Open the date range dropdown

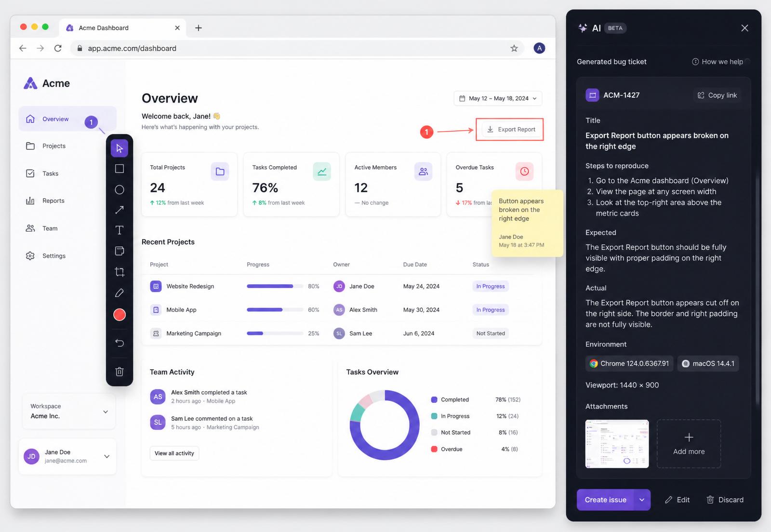click(x=498, y=98)
